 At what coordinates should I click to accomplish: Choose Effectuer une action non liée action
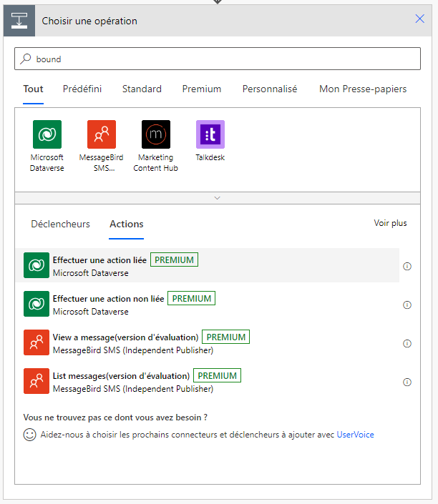208,304
